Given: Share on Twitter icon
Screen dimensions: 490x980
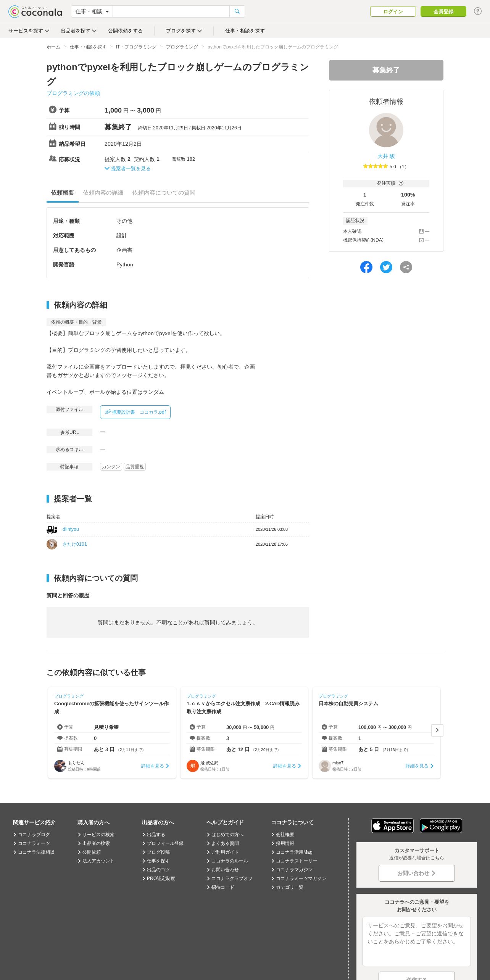Looking at the screenshot, I should (386, 267).
